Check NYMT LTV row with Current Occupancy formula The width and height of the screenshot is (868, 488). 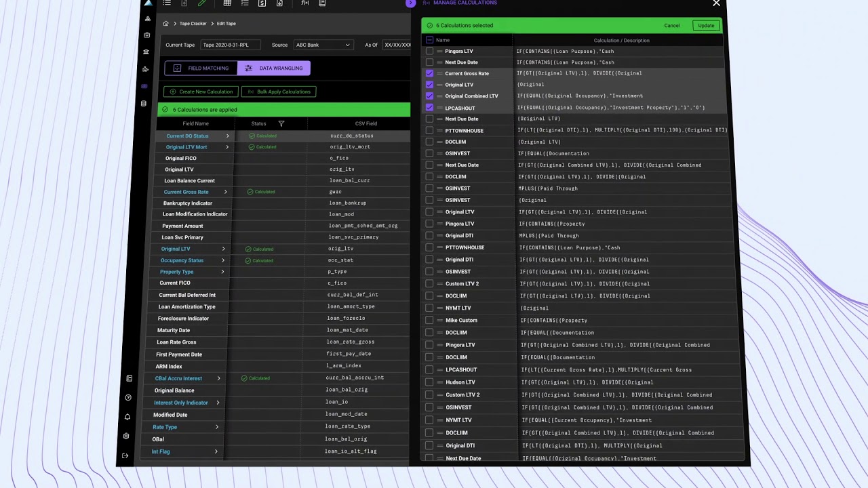coord(429,420)
